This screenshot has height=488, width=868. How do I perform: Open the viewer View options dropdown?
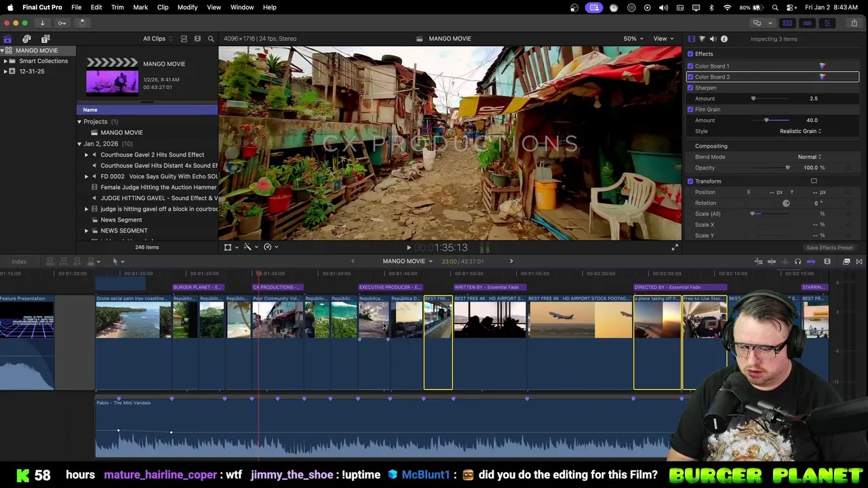[x=663, y=39]
